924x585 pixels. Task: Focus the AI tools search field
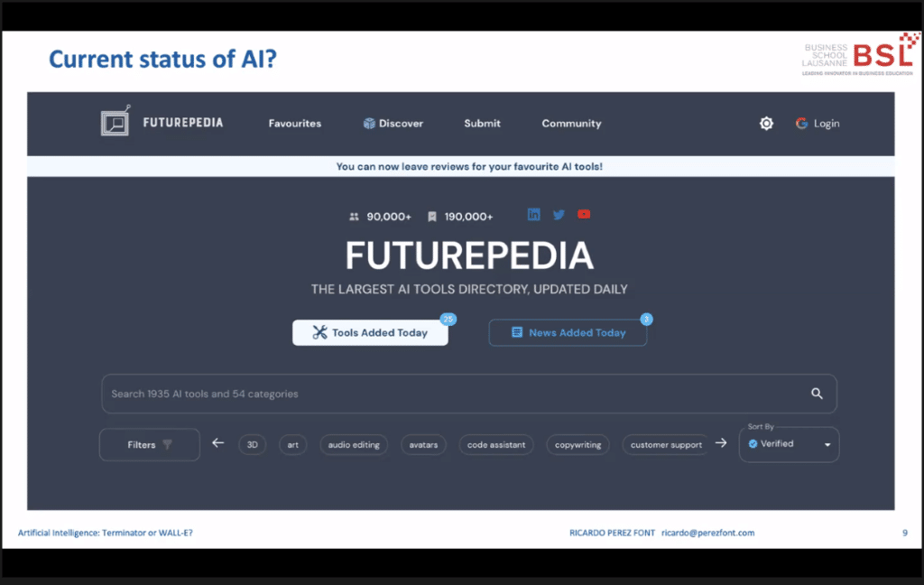coord(451,394)
